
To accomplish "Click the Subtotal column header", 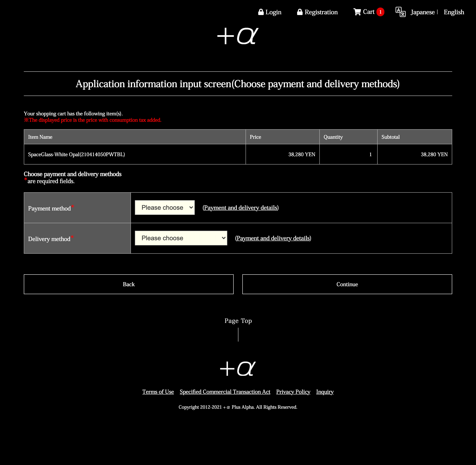I will tap(415, 137).
